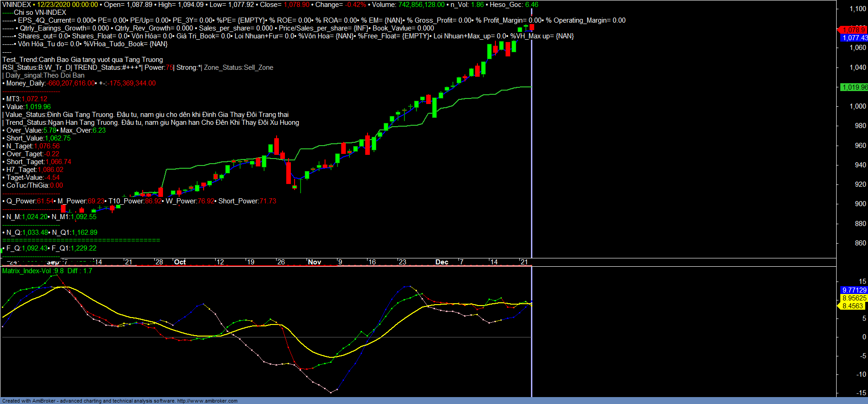Screen dimensions: 868x404
Task: Click the Matrix_Index-Vol indicator title
Action: [x=27, y=271]
